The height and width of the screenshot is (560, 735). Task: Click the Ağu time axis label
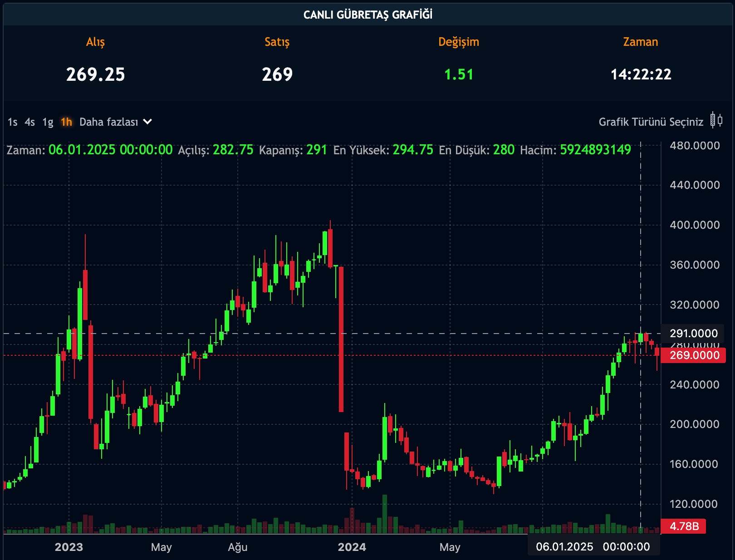[x=238, y=547]
